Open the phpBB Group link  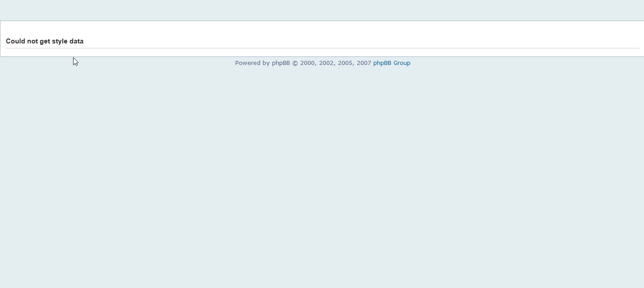pos(392,63)
